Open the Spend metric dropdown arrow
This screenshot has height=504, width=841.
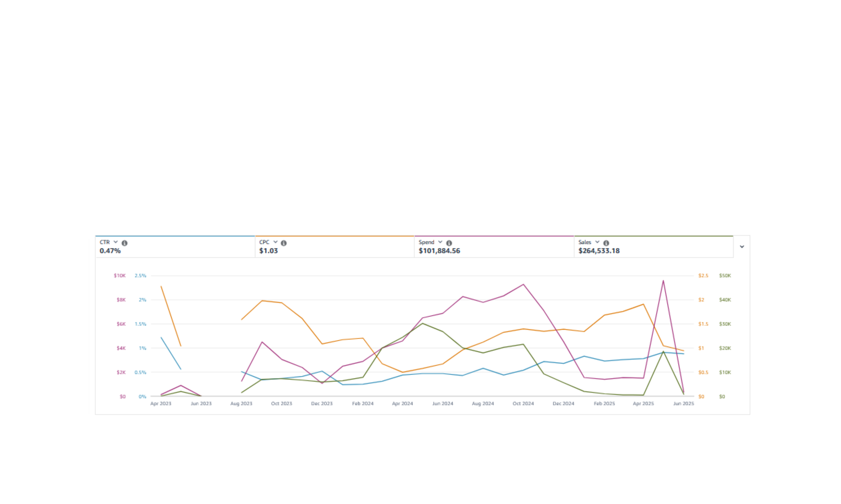point(440,242)
